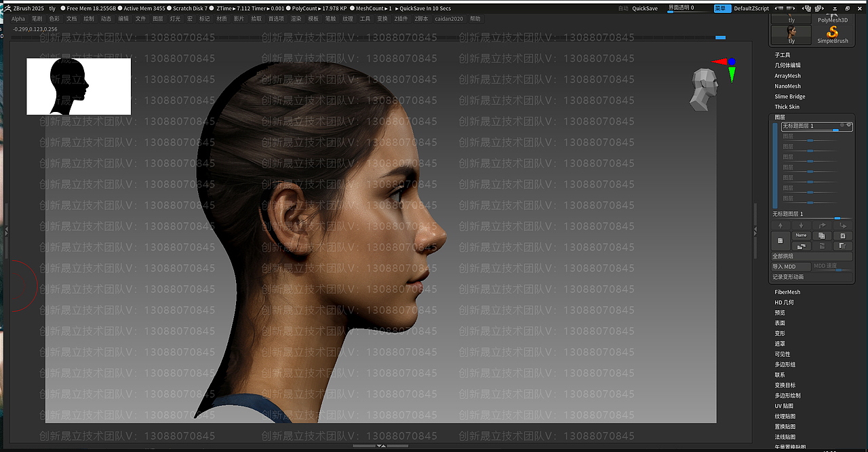Expand the Slime Bridge section
868x452 pixels.
coord(790,96)
